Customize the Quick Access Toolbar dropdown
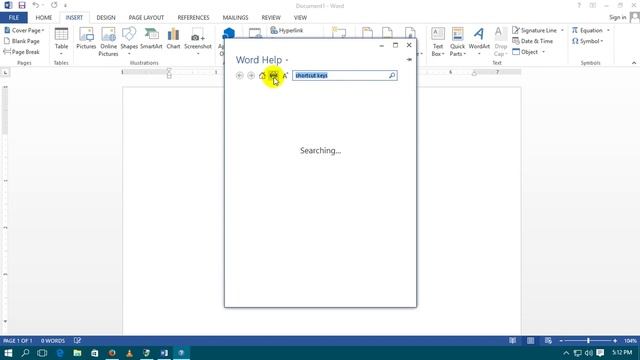 pos(65,6)
